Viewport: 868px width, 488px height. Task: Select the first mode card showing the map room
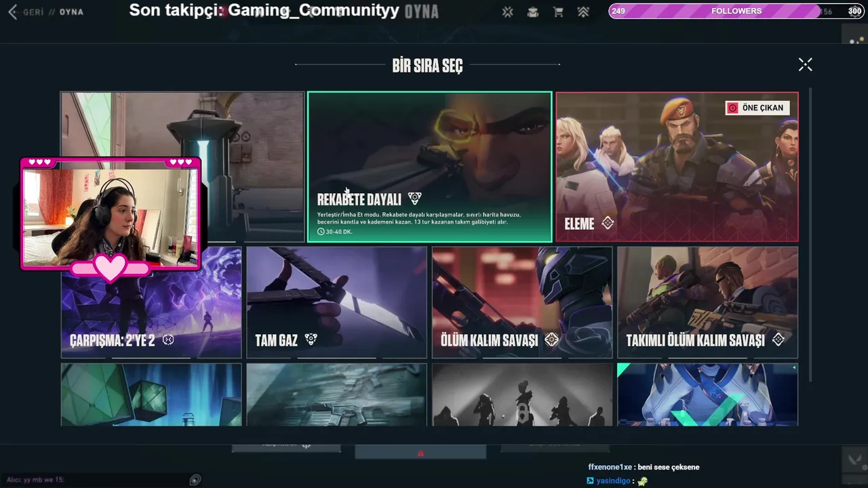point(182,167)
